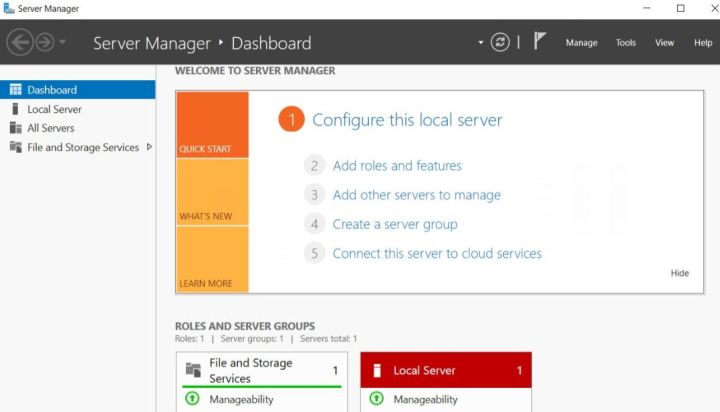This screenshot has height=412, width=720.
Task: Click the Local Server tile icon
Action: coord(376,371)
